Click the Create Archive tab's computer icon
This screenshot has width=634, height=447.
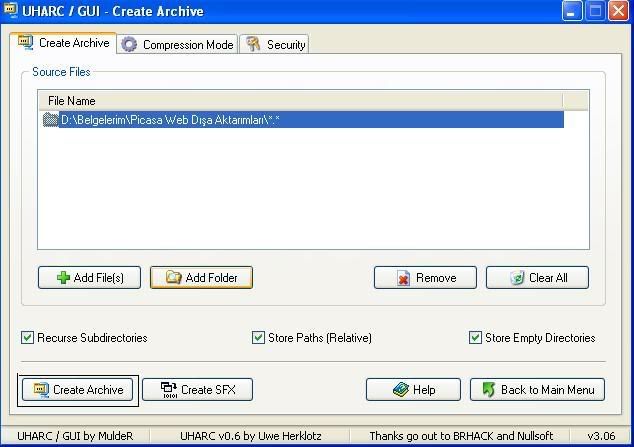click(x=26, y=42)
